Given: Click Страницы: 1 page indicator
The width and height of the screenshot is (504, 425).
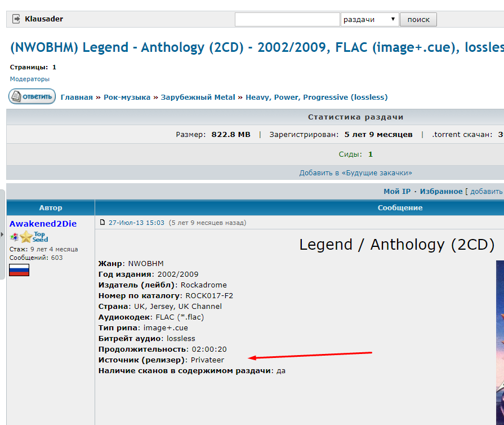Looking at the screenshot, I should click(x=33, y=67).
